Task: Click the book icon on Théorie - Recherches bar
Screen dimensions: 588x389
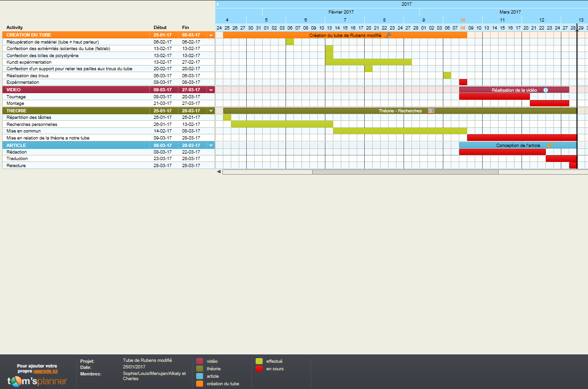Action: (x=431, y=111)
